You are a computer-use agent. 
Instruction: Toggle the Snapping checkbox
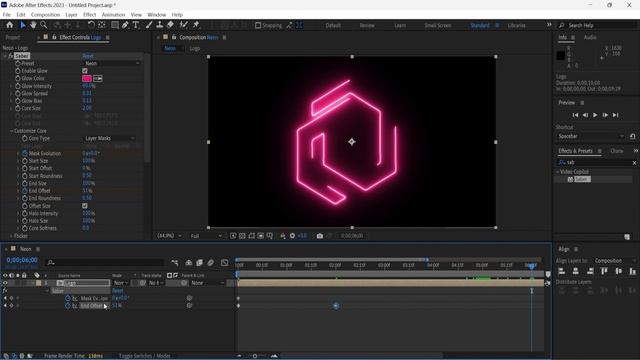click(258, 25)
